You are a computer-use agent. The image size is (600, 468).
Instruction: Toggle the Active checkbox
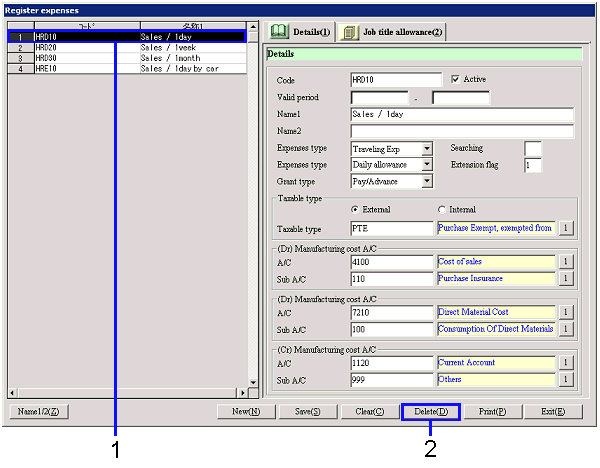point(456,79)
